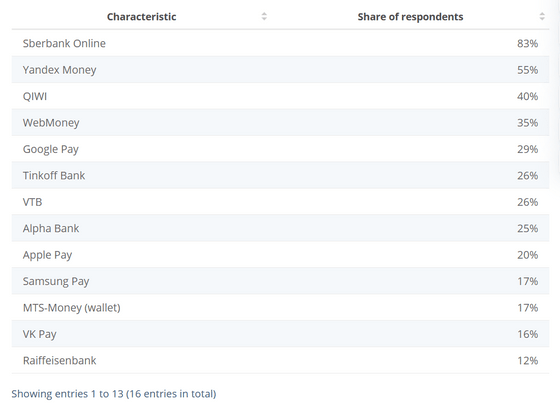Click the showing entries 1 to 13 text
The width and height of the screenshot is (560, 406).
(114, 394)
